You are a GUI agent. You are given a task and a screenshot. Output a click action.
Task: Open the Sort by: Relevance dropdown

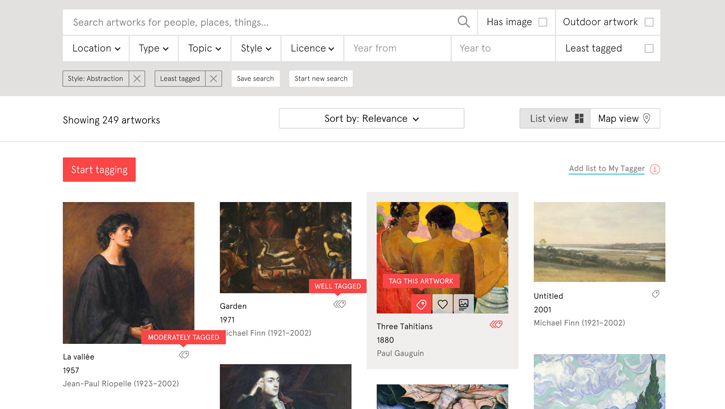tap(371, 119)
